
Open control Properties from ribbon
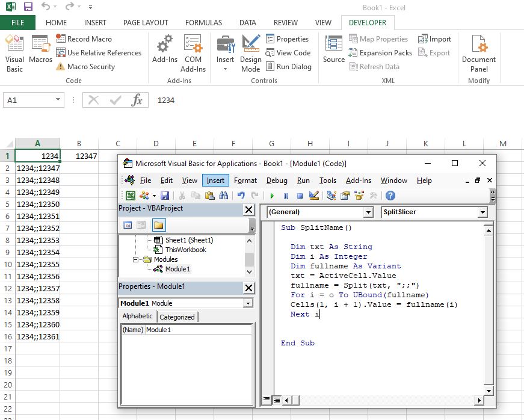click(288, 39)
